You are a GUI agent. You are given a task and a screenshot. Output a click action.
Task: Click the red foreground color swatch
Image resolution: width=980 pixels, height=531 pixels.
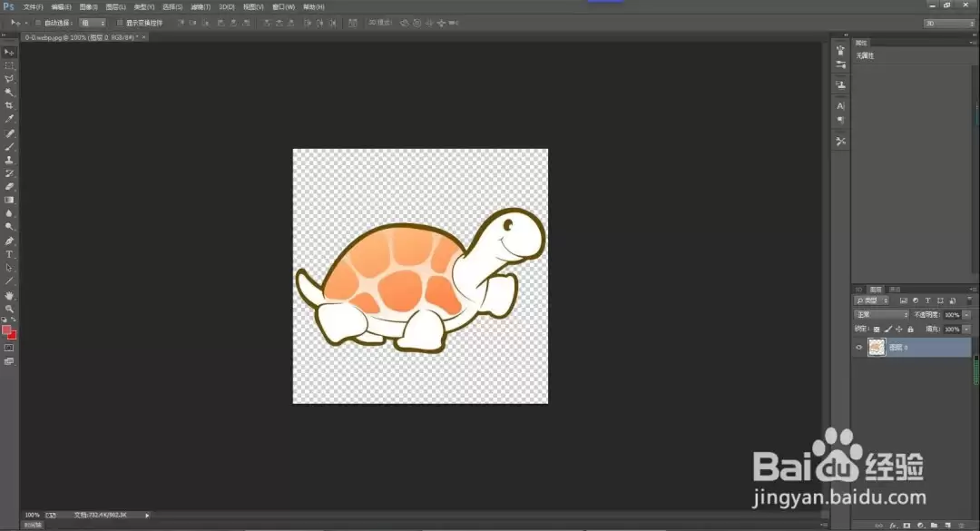(x=6, y=329)
